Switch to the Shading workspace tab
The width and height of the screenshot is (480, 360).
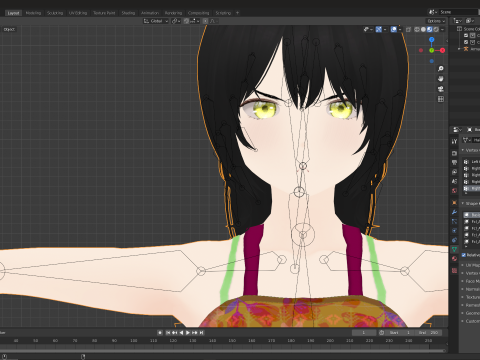(x=128, y=13)
